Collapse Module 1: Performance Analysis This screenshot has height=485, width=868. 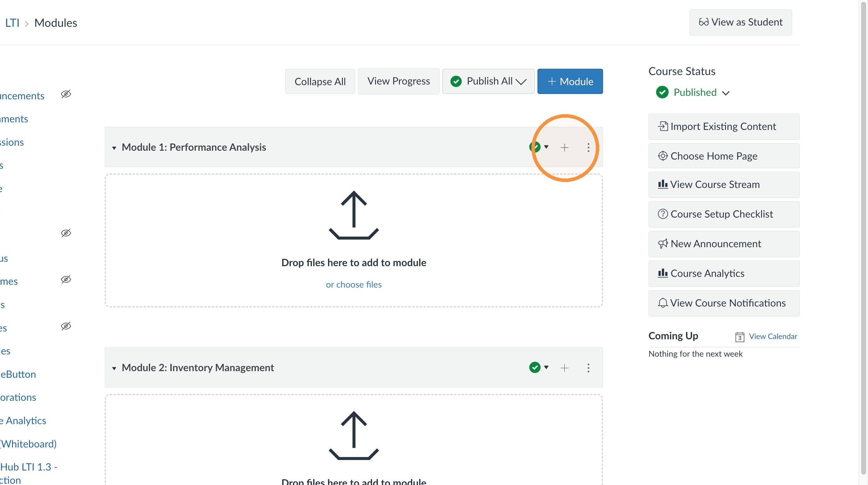[114, 148]
